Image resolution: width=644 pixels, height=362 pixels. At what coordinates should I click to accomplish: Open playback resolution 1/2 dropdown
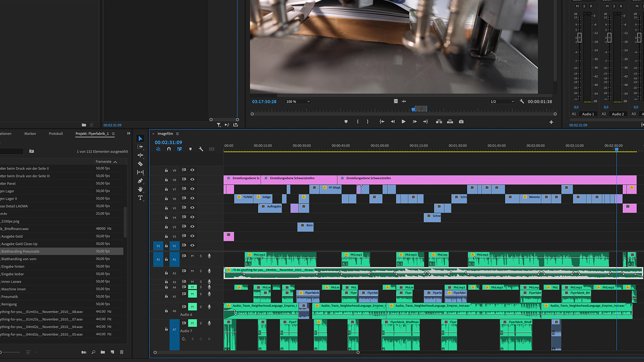[502, 101]
